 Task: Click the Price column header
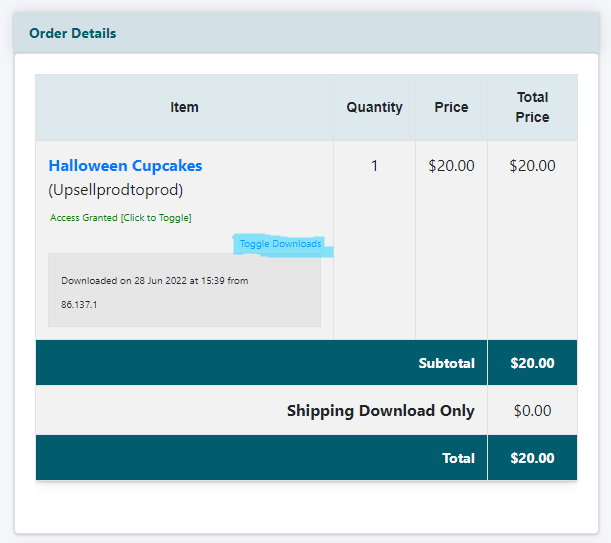tap(451, 107)
